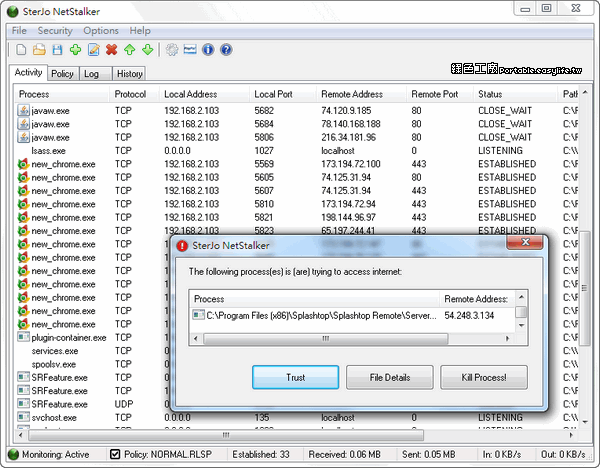
Task: Select remote address 216.34.181.96
Action: pyautogui.click(x=348, y=137)
